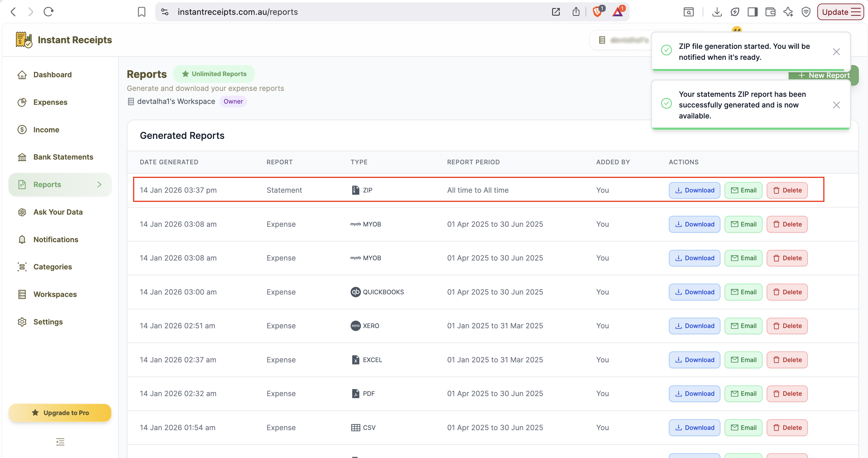Image resolution: width=868 pixels, height=458 pixels.
Task: Email the XERO expense report
Action: (743, 326)
